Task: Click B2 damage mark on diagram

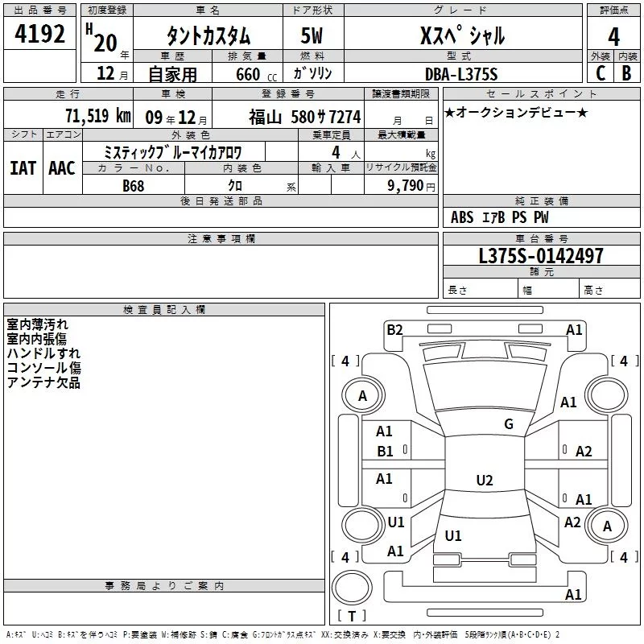Action: tap(394, 329)
